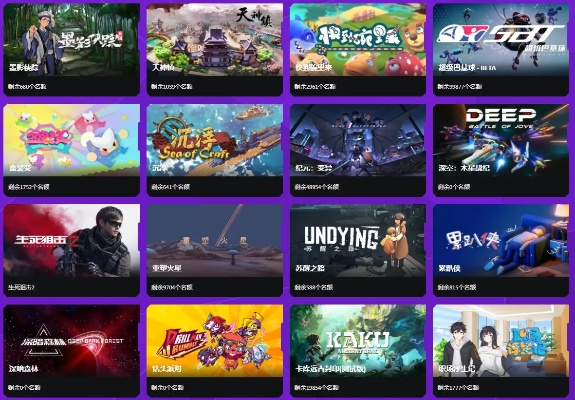Open the colorful fish and bear game card
This screenshot has width=575, height=400.
[358, 49]
